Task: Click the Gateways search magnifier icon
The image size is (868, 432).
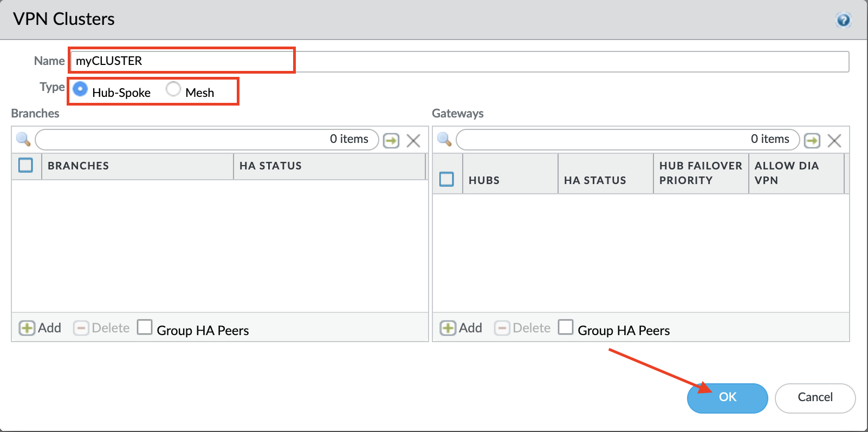Action: [x=444, y=139]
